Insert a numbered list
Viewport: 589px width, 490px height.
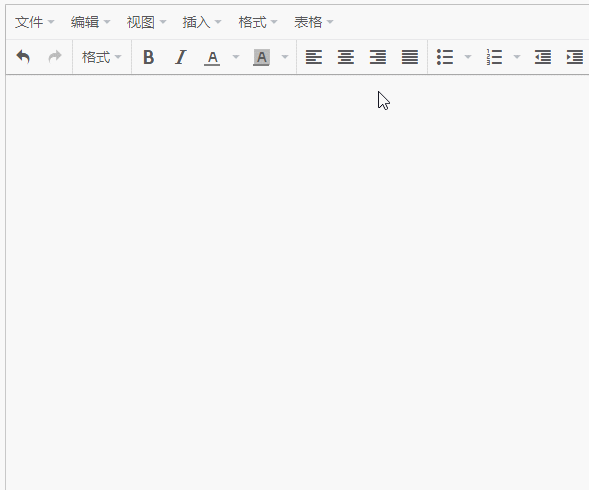494,57
